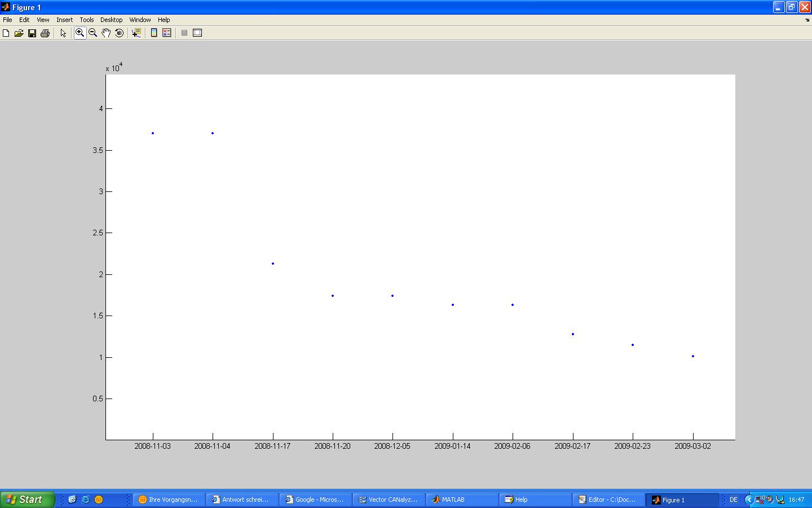Screen dimensions: 812x508
Task: Save the figure with the floppy disk icon
Action: [32, 33]
